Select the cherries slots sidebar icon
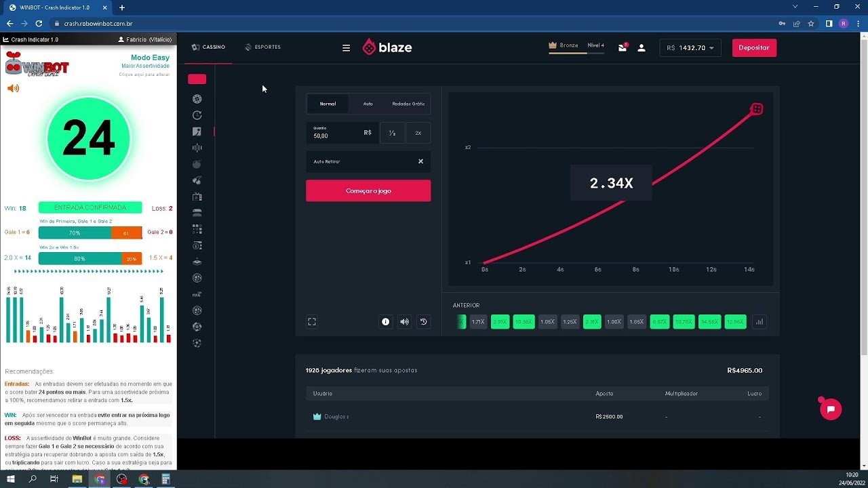The image size is (868, 488). click(x=197, y=180)
